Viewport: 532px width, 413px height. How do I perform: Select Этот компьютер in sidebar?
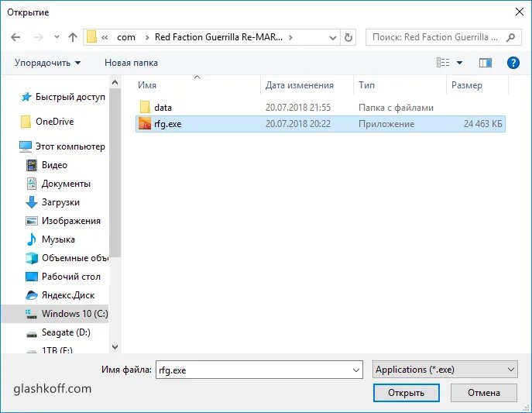62,146
